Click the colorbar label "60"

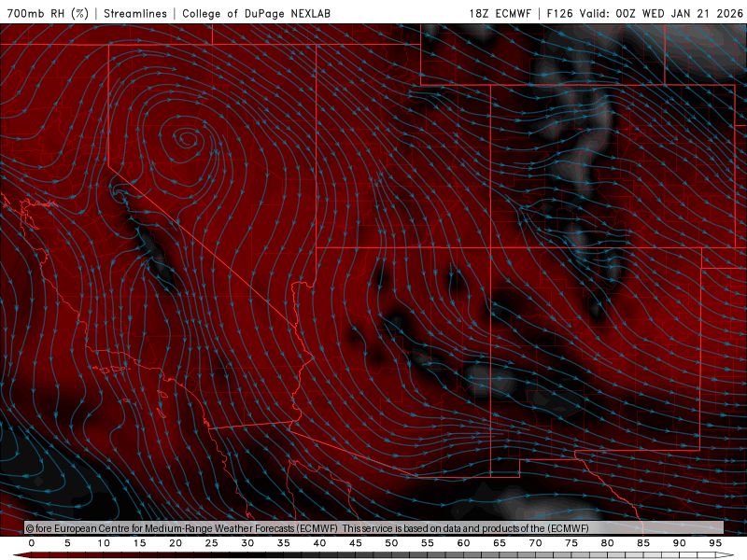coord(463,543)
